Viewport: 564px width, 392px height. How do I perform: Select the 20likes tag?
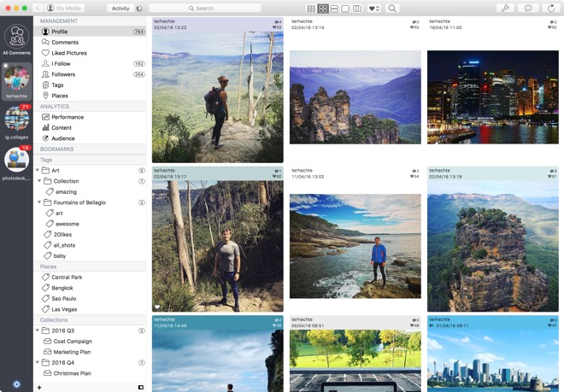[x=90, y=235]
